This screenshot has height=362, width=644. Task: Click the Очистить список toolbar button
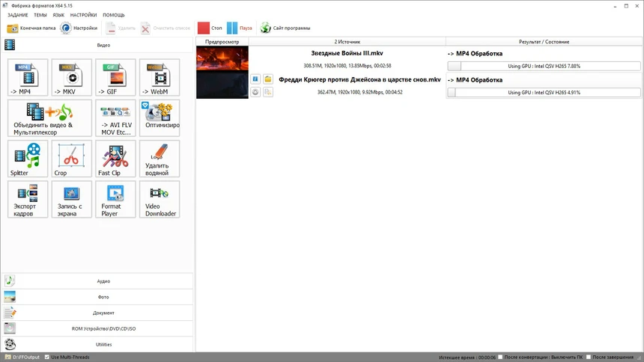(166, 28)
